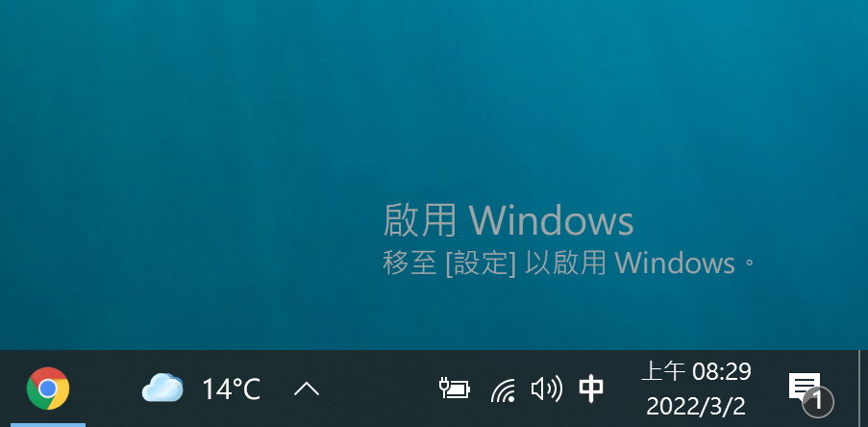Click the notification count badge 1

coord(818,402)
